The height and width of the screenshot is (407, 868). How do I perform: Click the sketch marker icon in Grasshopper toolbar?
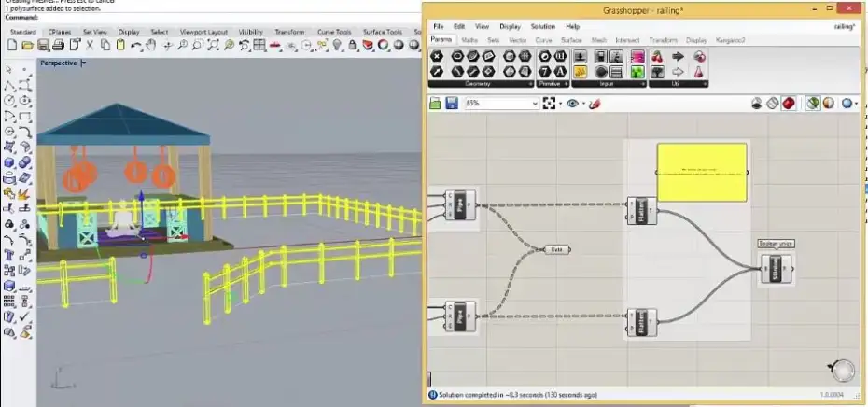(595, 103)
